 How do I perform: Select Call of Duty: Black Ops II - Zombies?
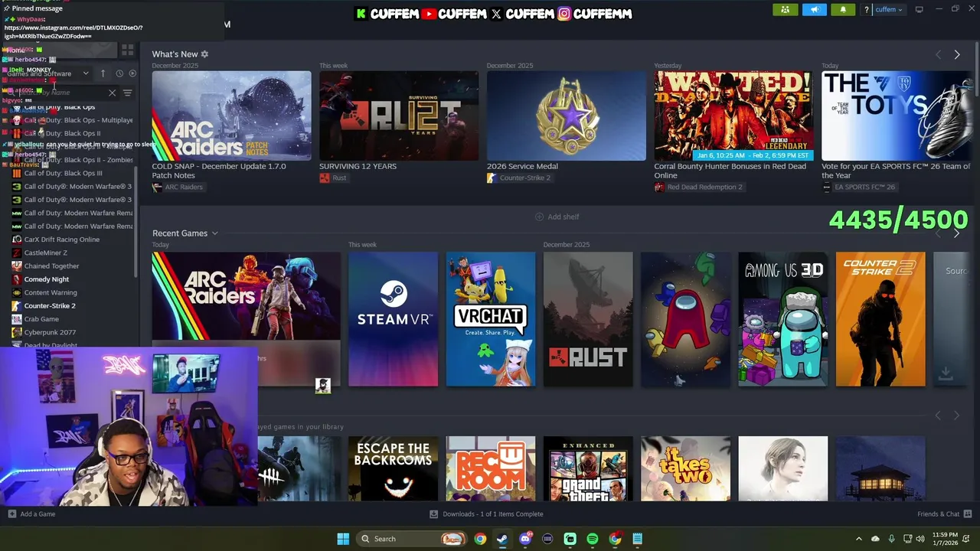(78, 160)
